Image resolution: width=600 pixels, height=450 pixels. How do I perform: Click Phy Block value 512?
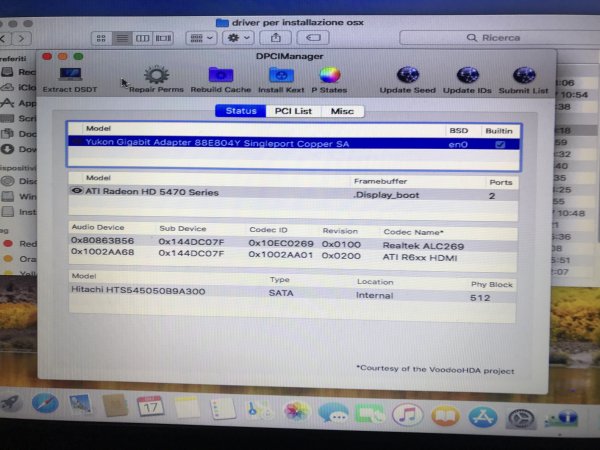tap(480, 298)
